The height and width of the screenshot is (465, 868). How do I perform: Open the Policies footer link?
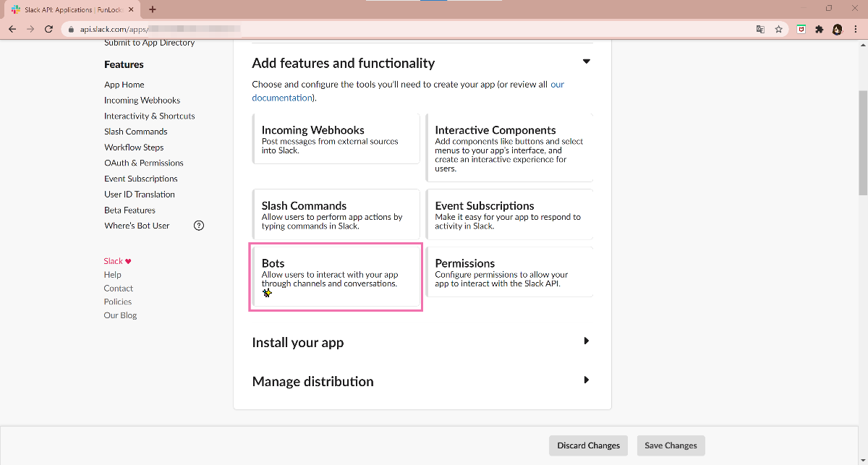tap(117, 302)
